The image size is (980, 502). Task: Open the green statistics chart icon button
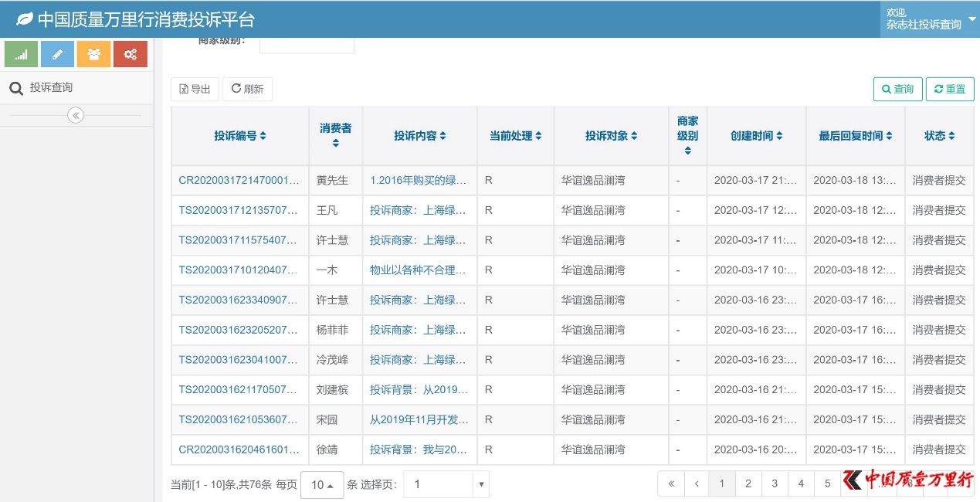point(21,54)
